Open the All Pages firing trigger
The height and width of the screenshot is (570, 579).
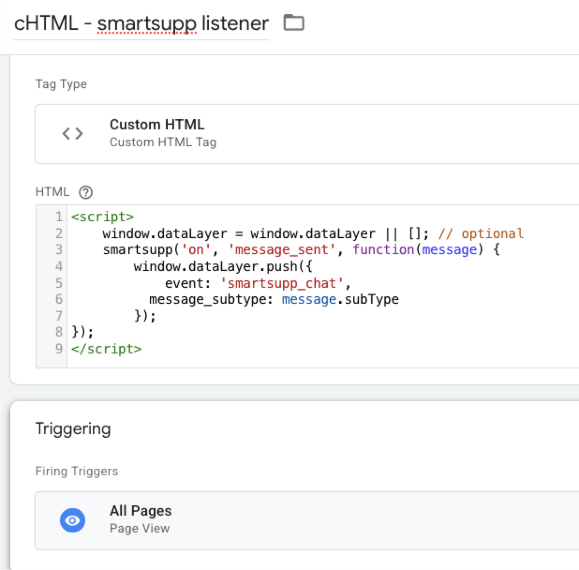coord(307,521)
